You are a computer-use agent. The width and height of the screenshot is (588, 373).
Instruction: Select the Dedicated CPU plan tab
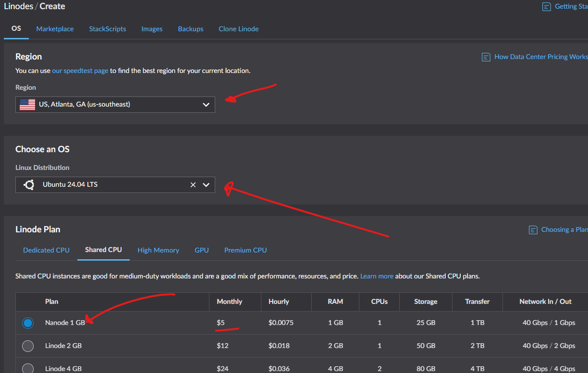(46, 250)
